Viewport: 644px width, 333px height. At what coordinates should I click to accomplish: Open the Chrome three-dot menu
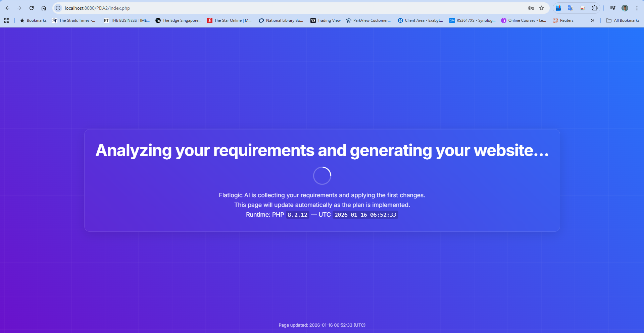click(637, 8)
